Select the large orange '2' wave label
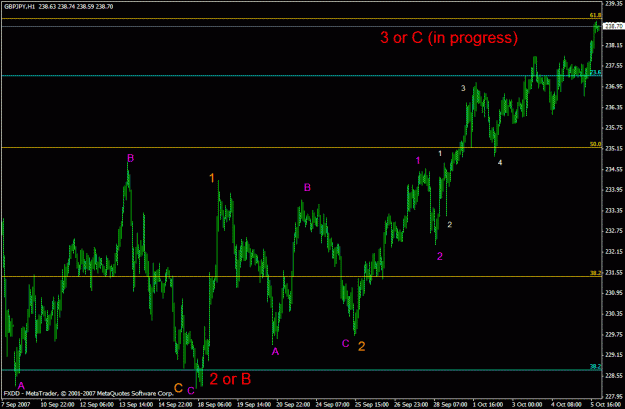Viewport: 625px width, 409px height. pyautogui.click(x=362, y=346)
